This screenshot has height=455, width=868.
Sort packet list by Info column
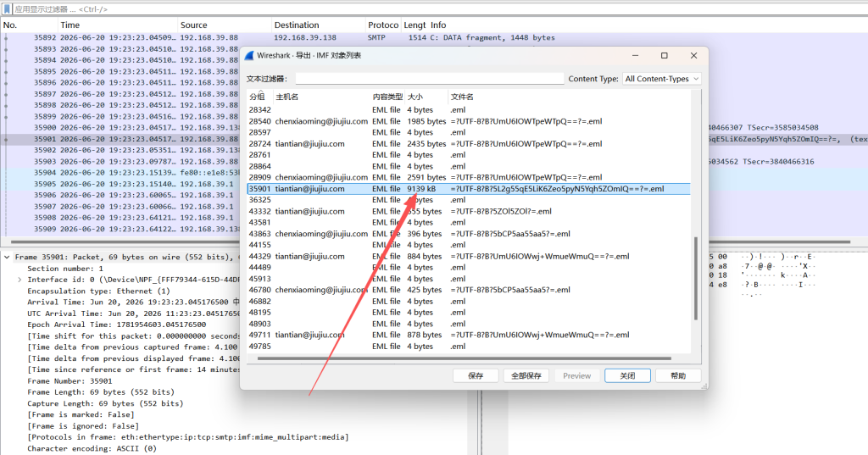648,25
